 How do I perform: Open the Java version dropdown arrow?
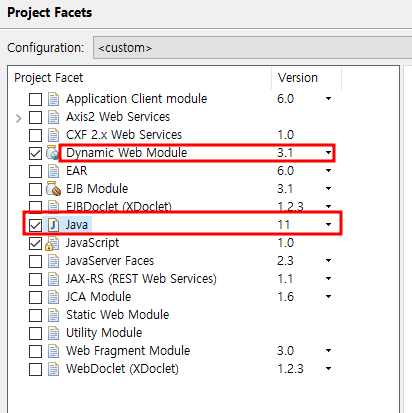click(328, 225)
